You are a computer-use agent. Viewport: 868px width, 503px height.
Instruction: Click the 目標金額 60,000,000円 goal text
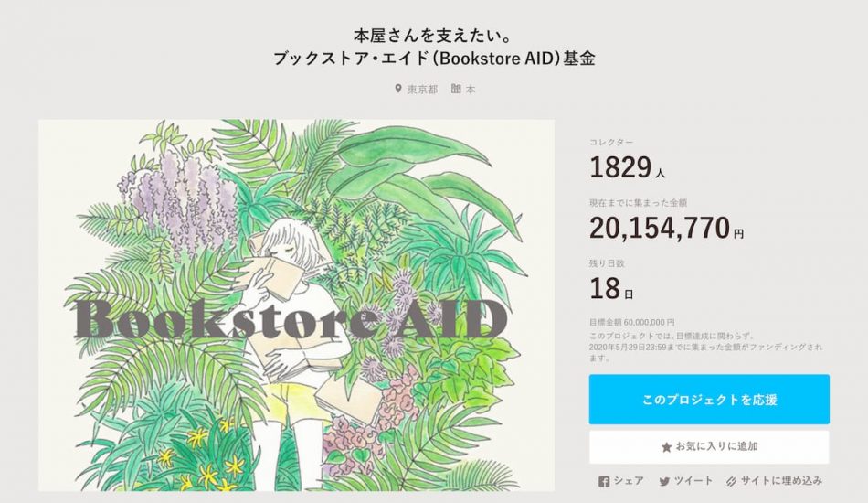(631, 322)
